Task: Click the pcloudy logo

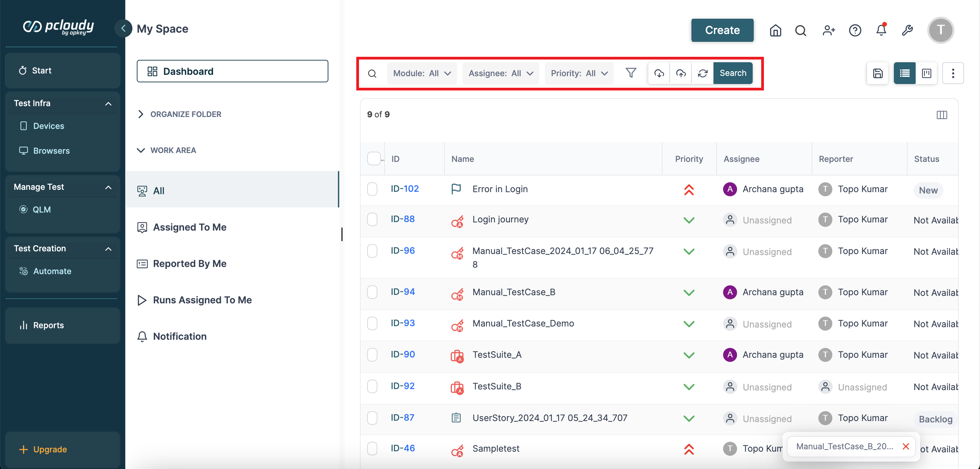Action: [58, 27]
